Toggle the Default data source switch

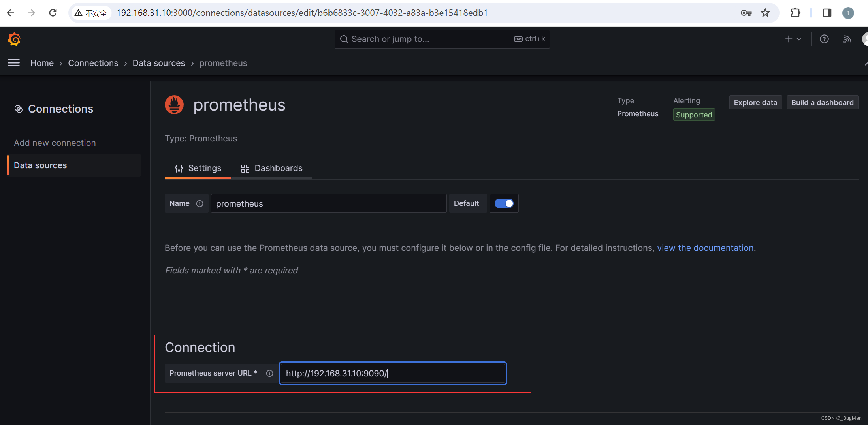pyautogui.click(x=504, y=203)
